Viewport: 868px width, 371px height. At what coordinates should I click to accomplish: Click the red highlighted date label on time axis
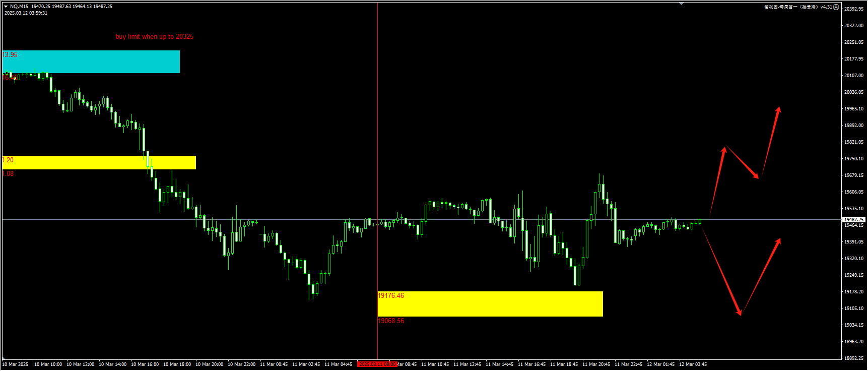coord(377,364)
